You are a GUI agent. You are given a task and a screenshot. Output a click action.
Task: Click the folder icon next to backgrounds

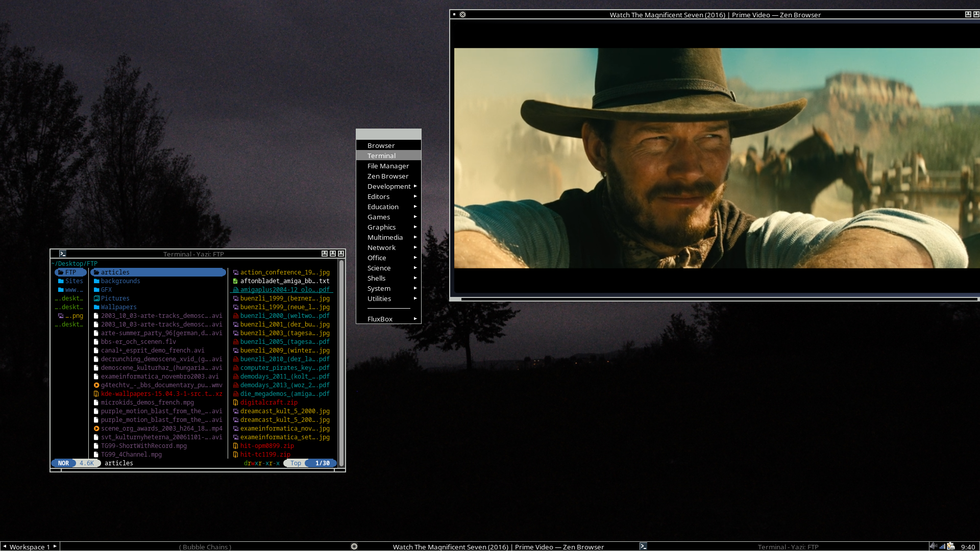[x=96, y=281]
